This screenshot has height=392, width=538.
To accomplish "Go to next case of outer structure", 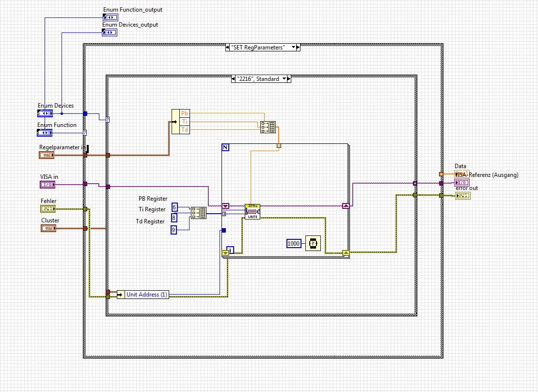I will [298, 47].
